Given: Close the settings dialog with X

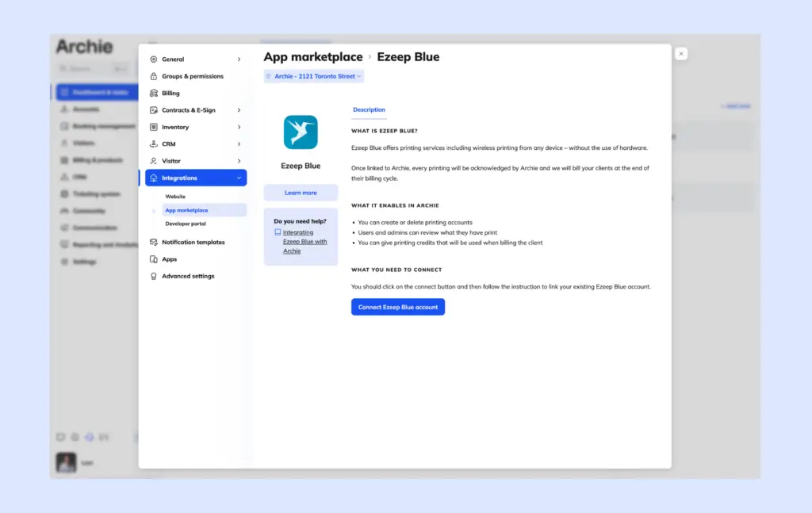Looking at the screenshot, I should (x=681, y=53).
